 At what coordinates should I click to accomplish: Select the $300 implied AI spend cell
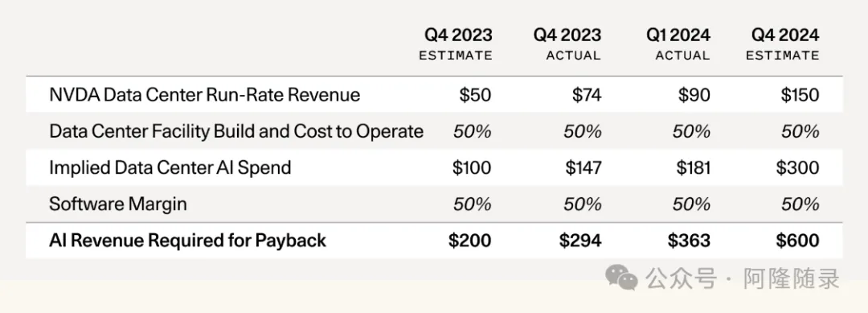tap(797, 167)
